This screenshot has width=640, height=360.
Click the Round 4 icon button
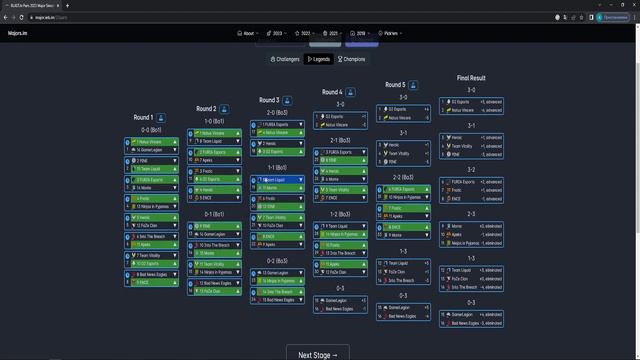point(350,92)
